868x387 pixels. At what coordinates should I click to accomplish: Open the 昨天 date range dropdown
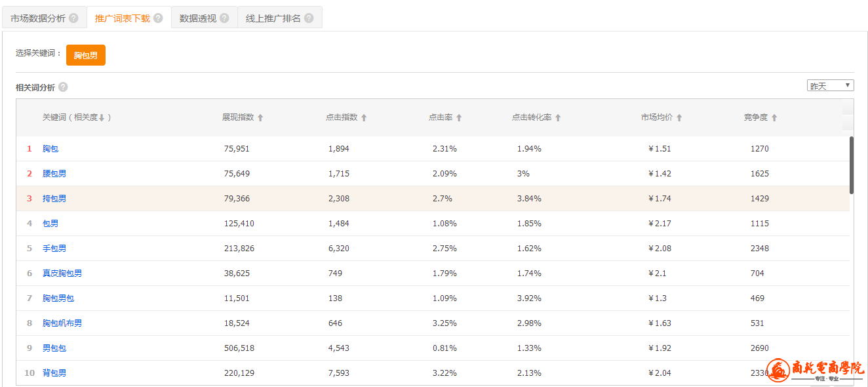(830, 86)
